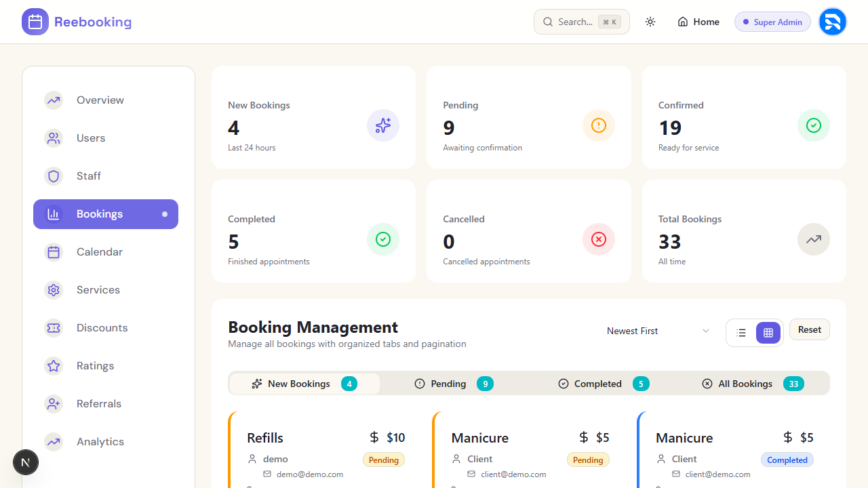Open the Discounts sidebar item
This screenshot has width=868, height=488.
102,328
